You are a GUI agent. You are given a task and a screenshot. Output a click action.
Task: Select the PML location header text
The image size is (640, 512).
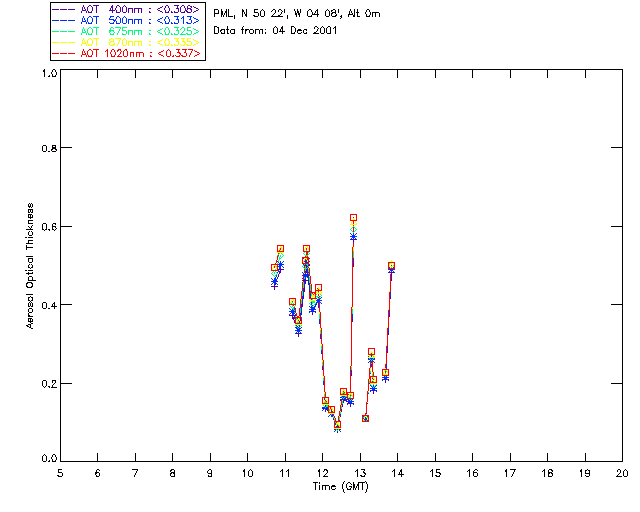click(297, 14)
